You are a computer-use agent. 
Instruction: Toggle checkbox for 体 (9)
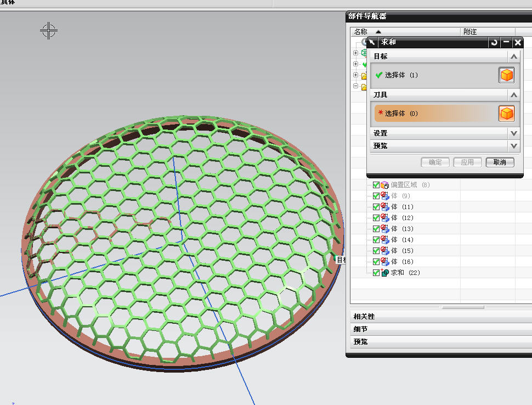[376, 196]
